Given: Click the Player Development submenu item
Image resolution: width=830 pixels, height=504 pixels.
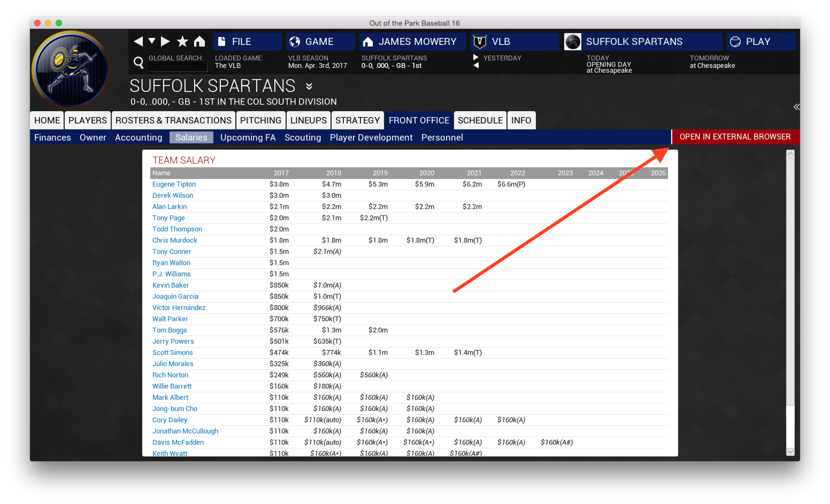Looking at the screenshot, I should coord(371,137).
